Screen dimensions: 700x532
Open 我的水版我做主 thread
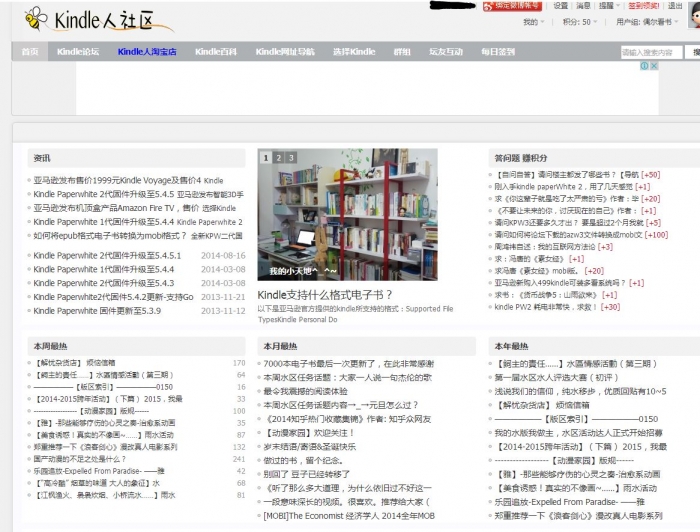click(x=579, y=433)
